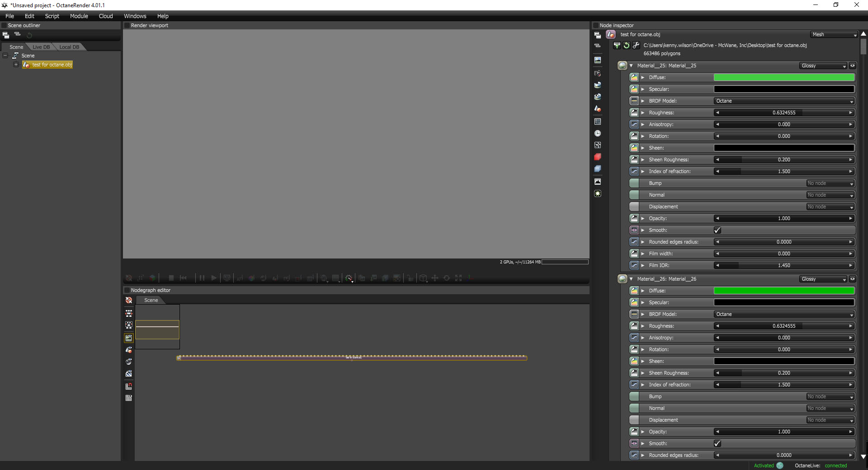Click the wrench icon beside the file path

pyautogui.click(x=636, y=45)
